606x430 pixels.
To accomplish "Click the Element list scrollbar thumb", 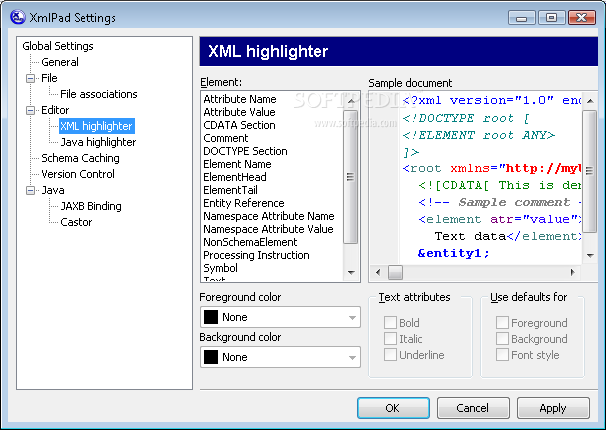I will click(351, 177).
